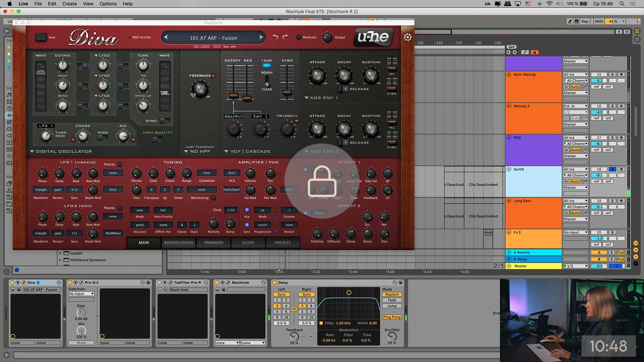Click the Main Melody track volume field
Screen dimensions: 644x362
click(599, 81)
